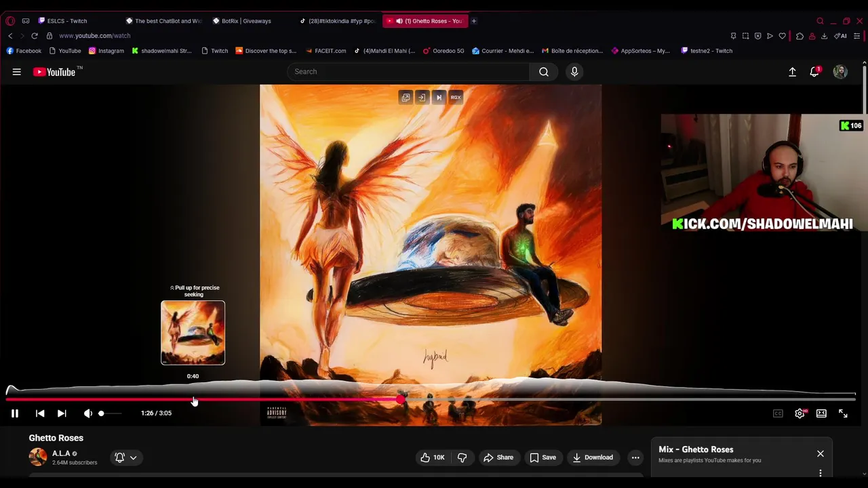Screen dimensions: 868x488
Task: Go back in browser history
Action: point(10,36)
